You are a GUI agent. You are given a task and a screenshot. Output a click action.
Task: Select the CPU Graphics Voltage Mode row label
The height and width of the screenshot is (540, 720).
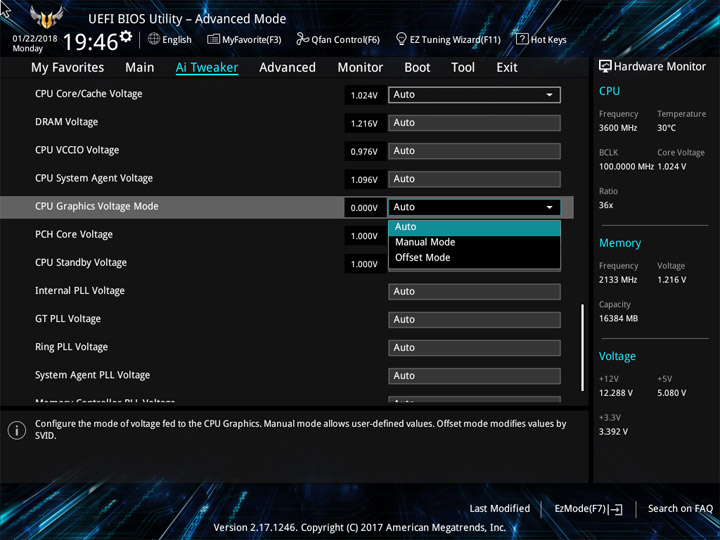tap(97, 206)
